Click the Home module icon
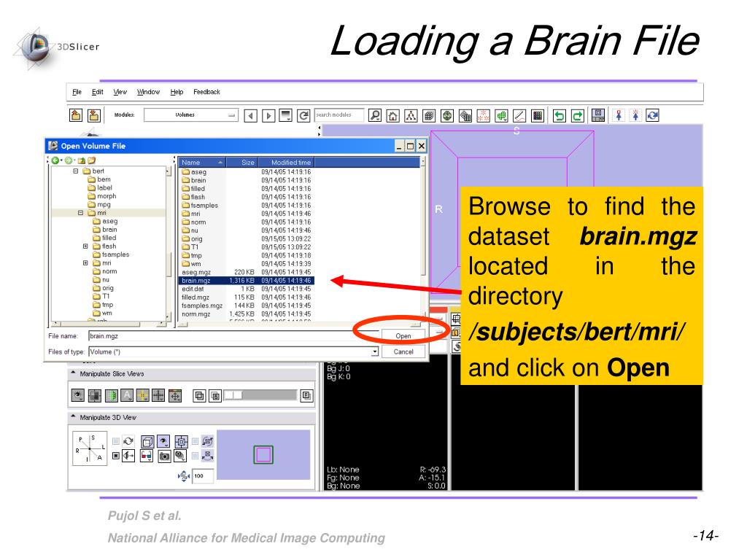Image resolution: width=747 pixels, height=560 pixels. 393,116
